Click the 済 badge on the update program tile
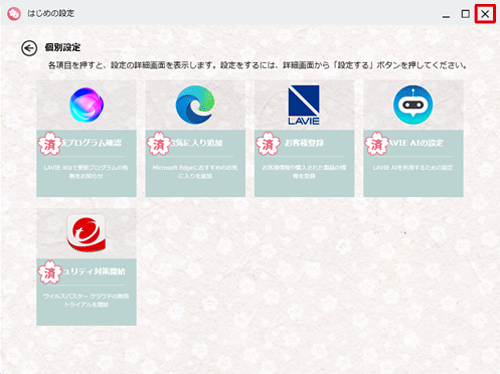 point(50,144)
